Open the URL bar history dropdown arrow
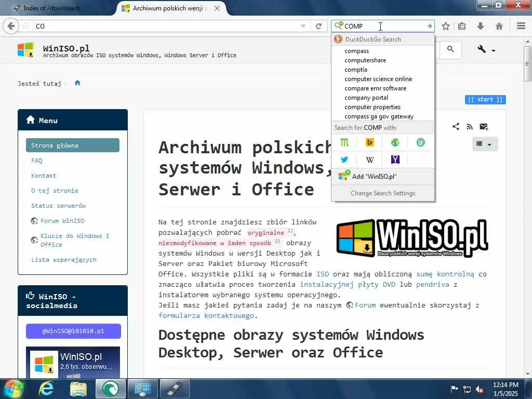The height and width of the screenshot is (399, 532). (303, 26)
